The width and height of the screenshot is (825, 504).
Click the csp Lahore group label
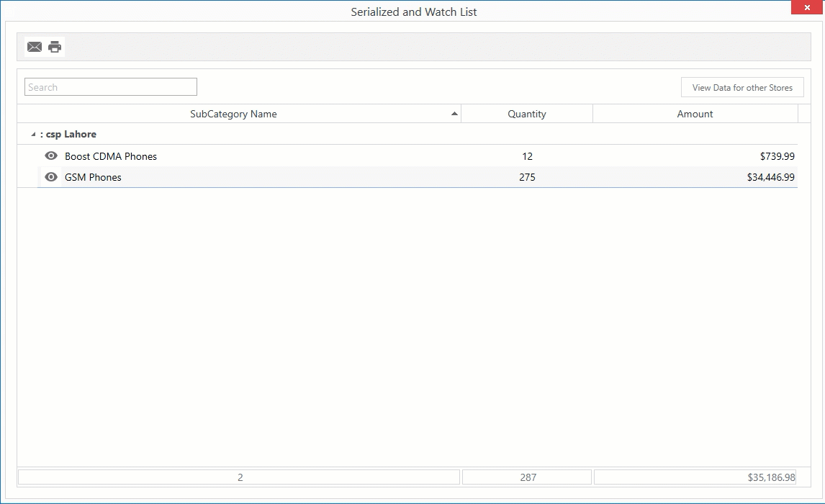click(x=70, y=135)
